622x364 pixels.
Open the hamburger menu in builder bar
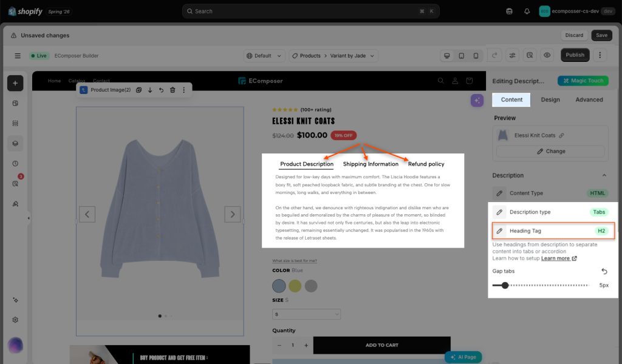tap(18, 56)
